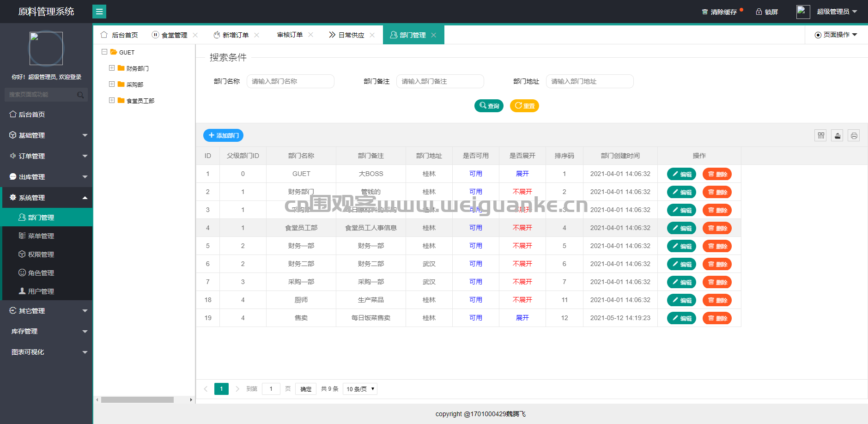Image resolution: width=868 pixels, height=424 pixels.
Task: Close the 新增订单 tab
Action: [257, 35]
